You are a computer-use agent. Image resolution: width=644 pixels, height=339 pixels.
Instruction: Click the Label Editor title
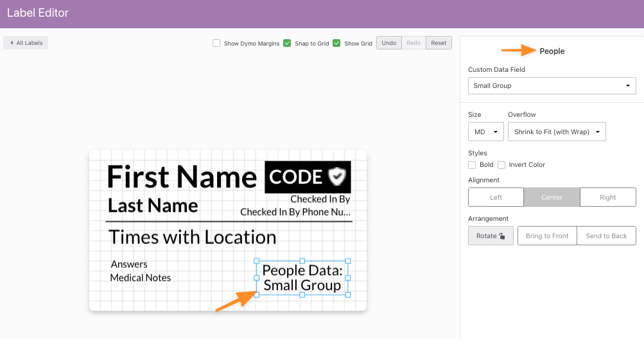click(x=38, y=13)
